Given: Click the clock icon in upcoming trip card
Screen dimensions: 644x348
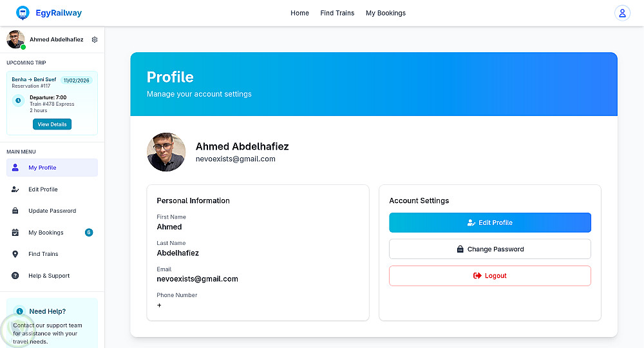Looking at the screenshot, I should 18,101.
